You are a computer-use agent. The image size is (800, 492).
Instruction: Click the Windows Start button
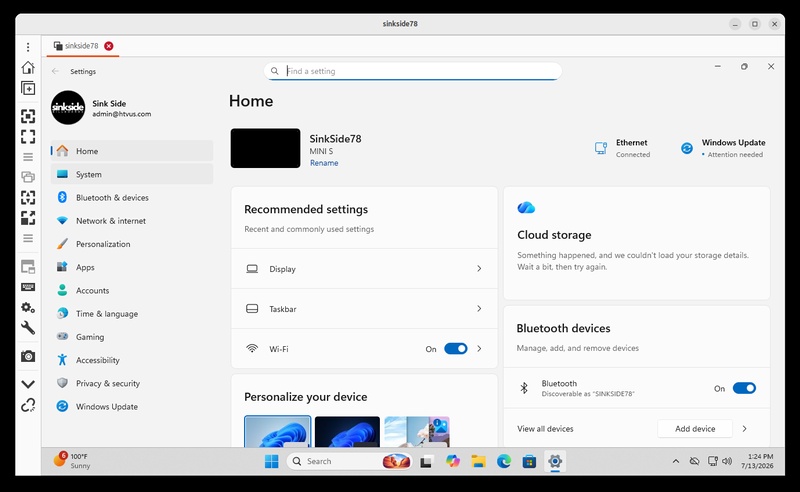point(271,461)
